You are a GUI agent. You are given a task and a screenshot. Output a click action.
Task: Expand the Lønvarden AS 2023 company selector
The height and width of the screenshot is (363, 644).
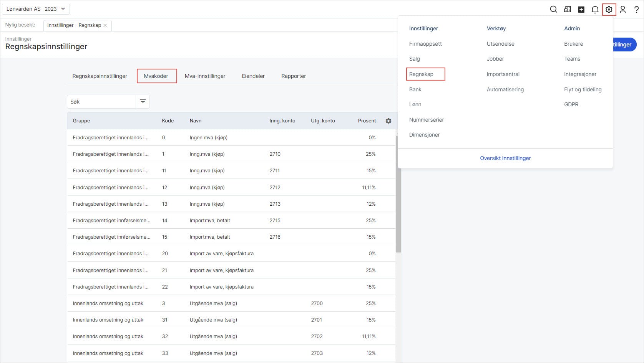coord(36,9)
